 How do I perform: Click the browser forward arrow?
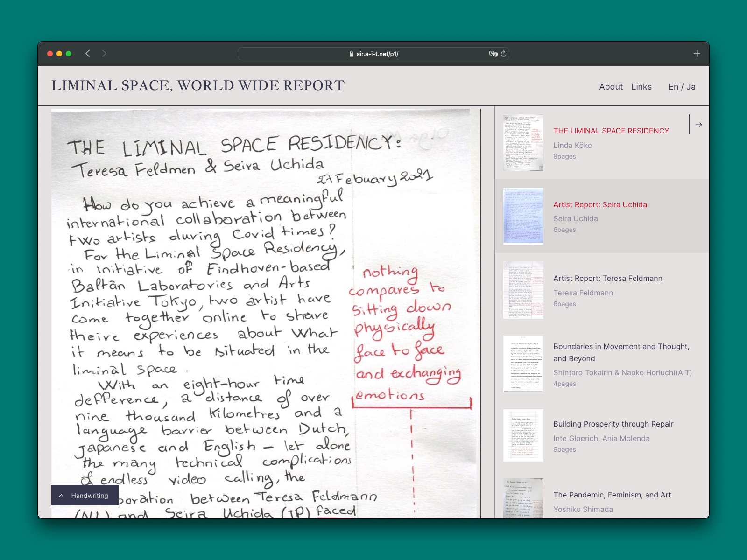point(104,54)
